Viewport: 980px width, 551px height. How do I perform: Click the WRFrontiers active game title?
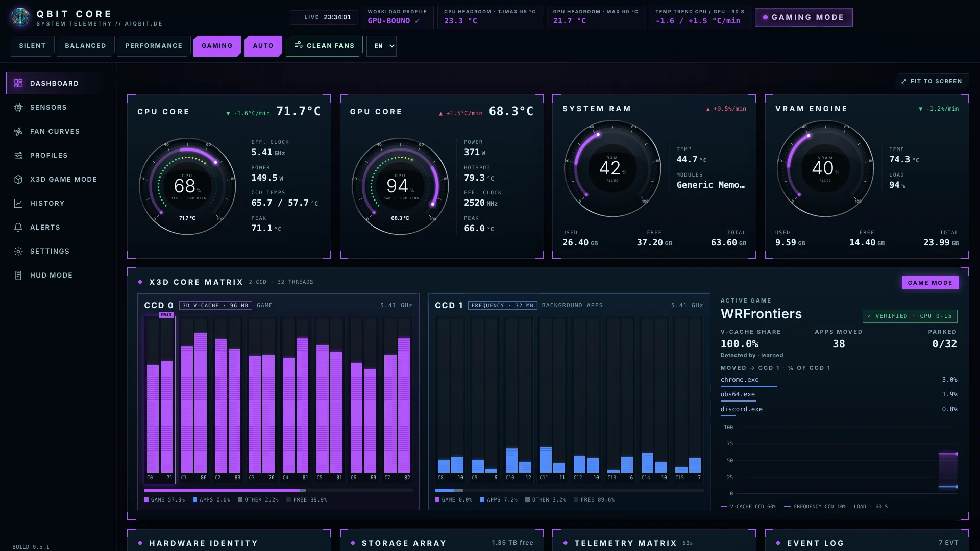pos(761,314)
